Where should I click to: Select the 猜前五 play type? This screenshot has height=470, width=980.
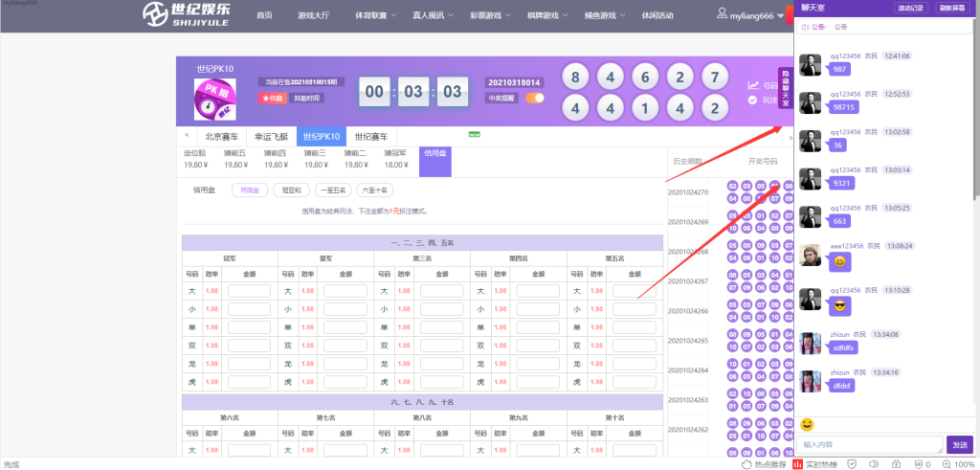[235, 159]
